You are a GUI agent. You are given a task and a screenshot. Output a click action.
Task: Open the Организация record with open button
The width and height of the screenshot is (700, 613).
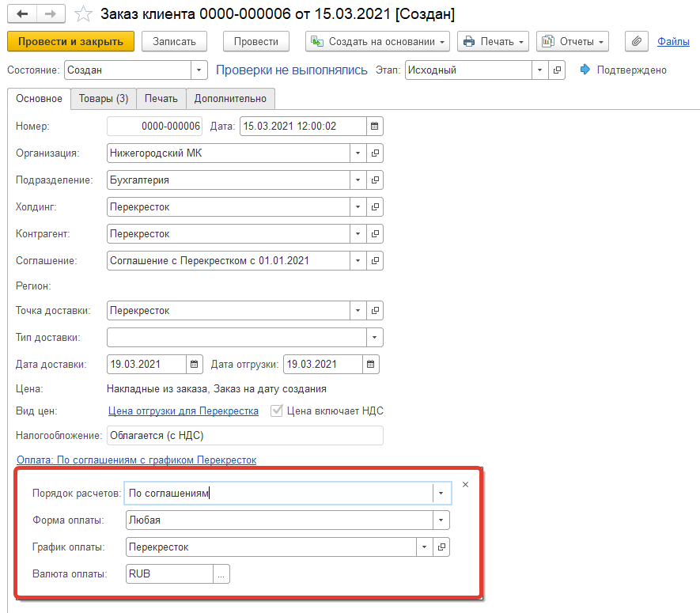pos(376,153)
